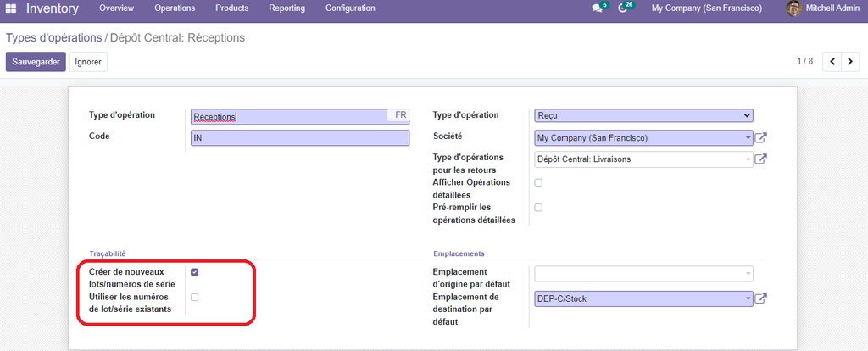This screenshot has width=868, height=351.
Task: Open the messages conversation icon
Action: (598, 8)
